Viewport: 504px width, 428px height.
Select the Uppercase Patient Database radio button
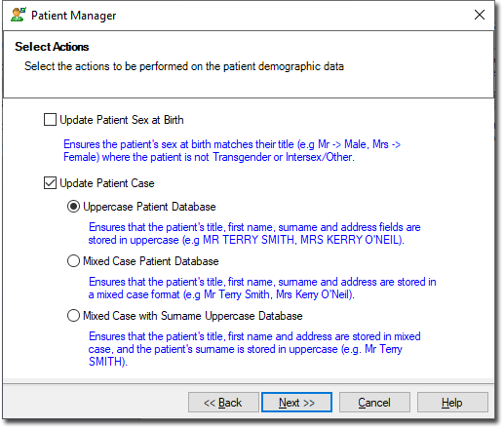73,207
